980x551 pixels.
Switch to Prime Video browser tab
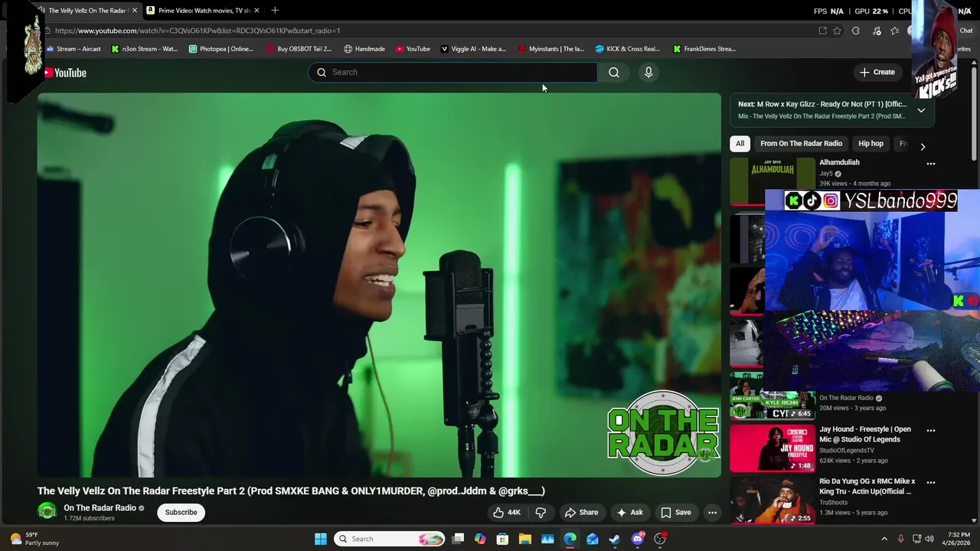tap(203, 11)
